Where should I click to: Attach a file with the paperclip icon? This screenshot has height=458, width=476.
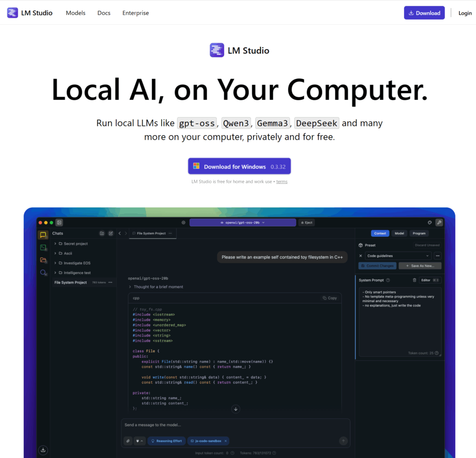[x=128, y=441]
